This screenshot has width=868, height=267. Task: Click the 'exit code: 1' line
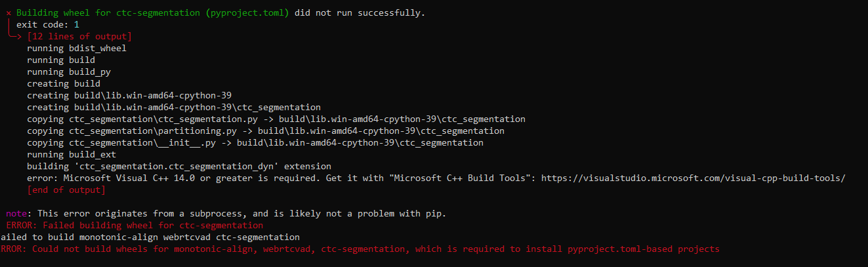(48, 24)
